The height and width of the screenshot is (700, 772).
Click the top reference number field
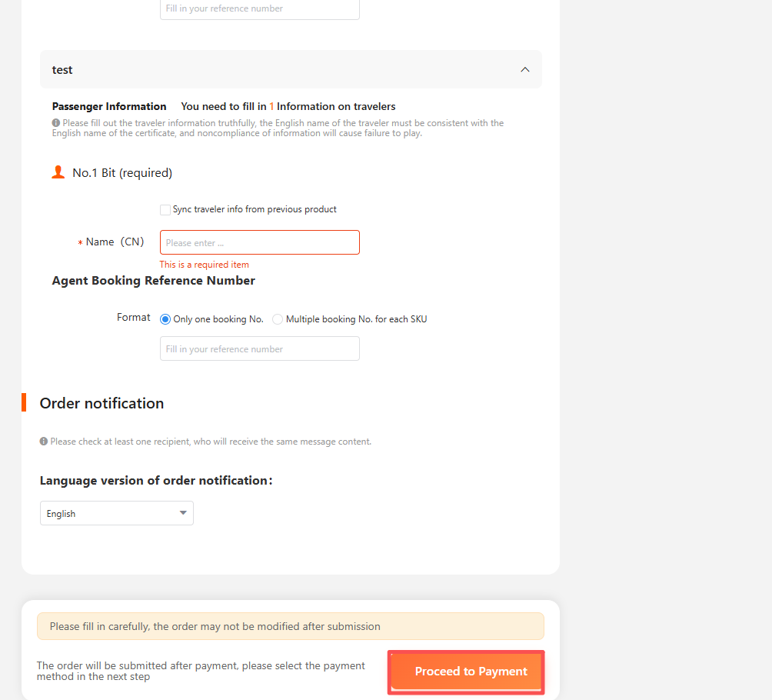[x=259, y=9]
